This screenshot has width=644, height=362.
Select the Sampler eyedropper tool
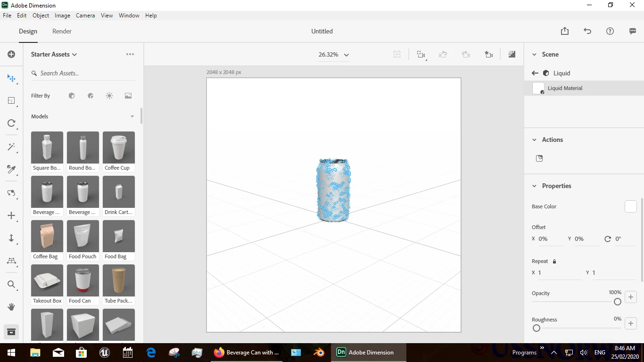[x=11, y=169]
